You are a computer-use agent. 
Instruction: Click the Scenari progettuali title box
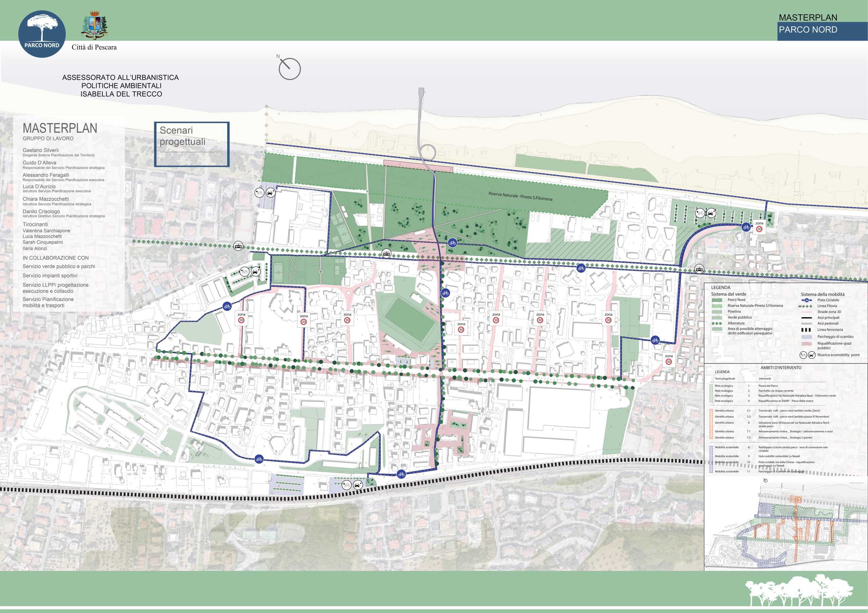click(x=192, y=144)
